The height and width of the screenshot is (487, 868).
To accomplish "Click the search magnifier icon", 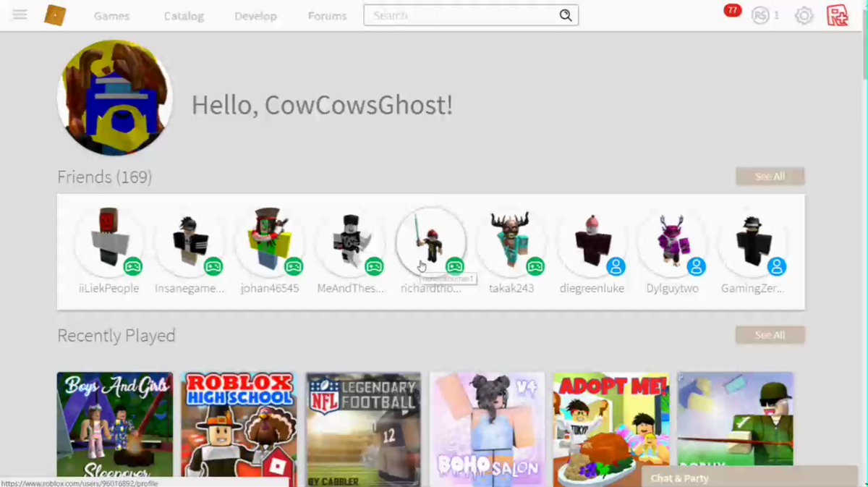I will (x=566, y=15).
